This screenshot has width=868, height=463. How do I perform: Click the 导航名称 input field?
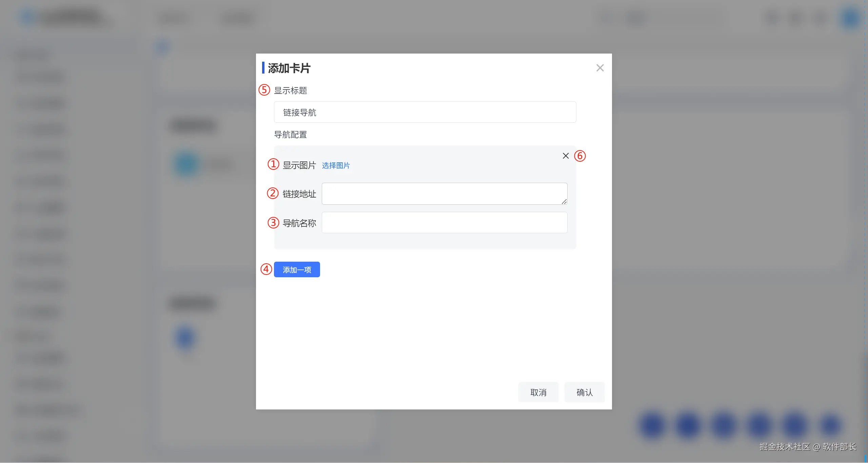pos(444,223)
